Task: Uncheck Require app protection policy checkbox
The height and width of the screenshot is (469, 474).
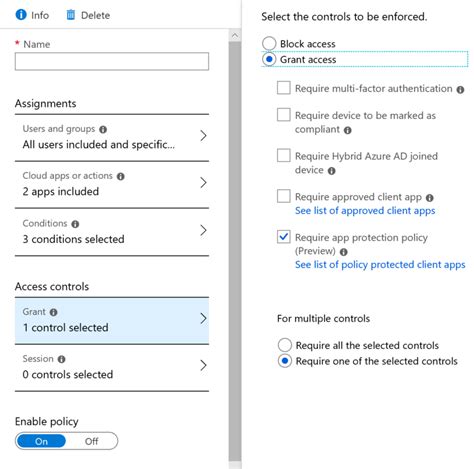Action: coord(284,237)
